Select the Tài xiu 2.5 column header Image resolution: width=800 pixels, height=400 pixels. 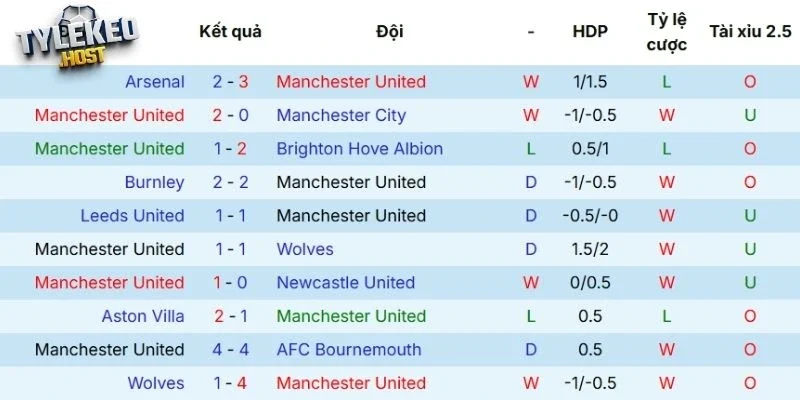click(749, 31)
